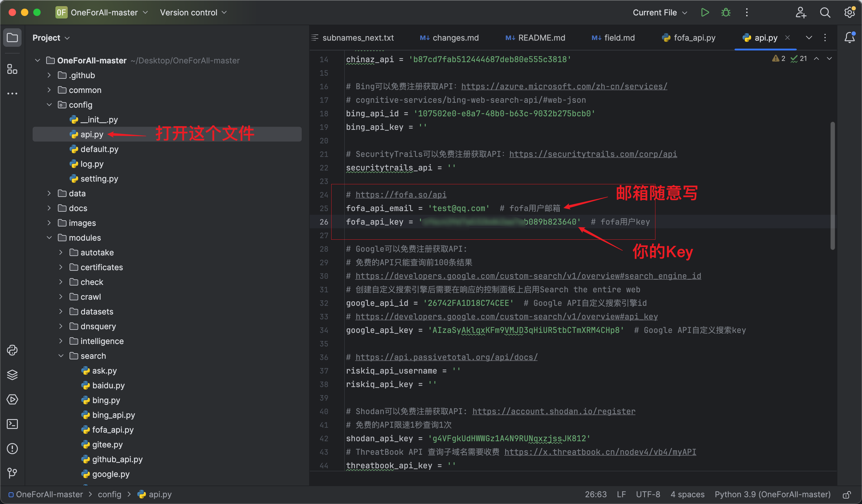This screenshot has width=862, height=504.
Task: Switch to the fofa_api.py tab
Action: click(689, 38)
